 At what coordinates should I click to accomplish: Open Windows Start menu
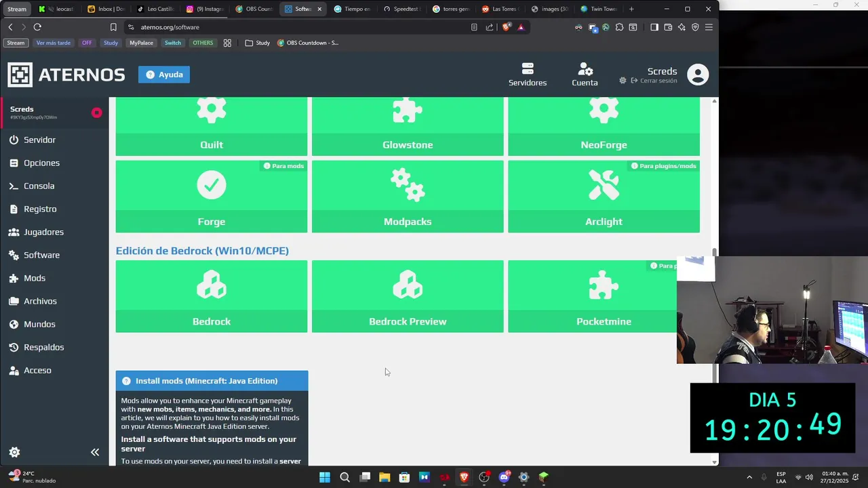(325, 477)
